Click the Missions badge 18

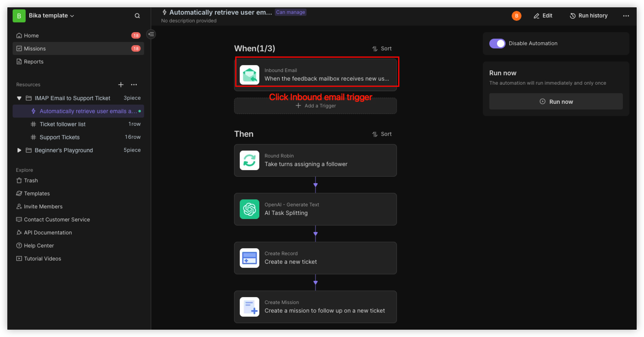[136, 48]
